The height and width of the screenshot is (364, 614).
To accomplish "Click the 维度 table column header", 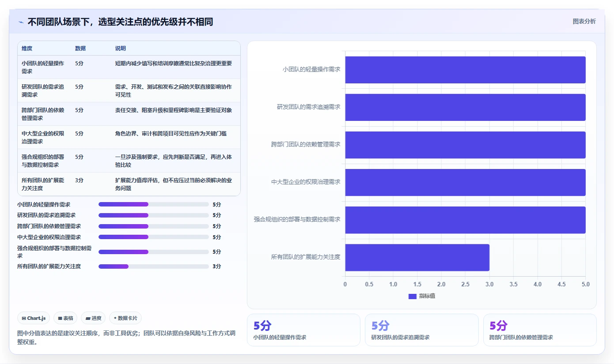I will click(x=27, y=48).
